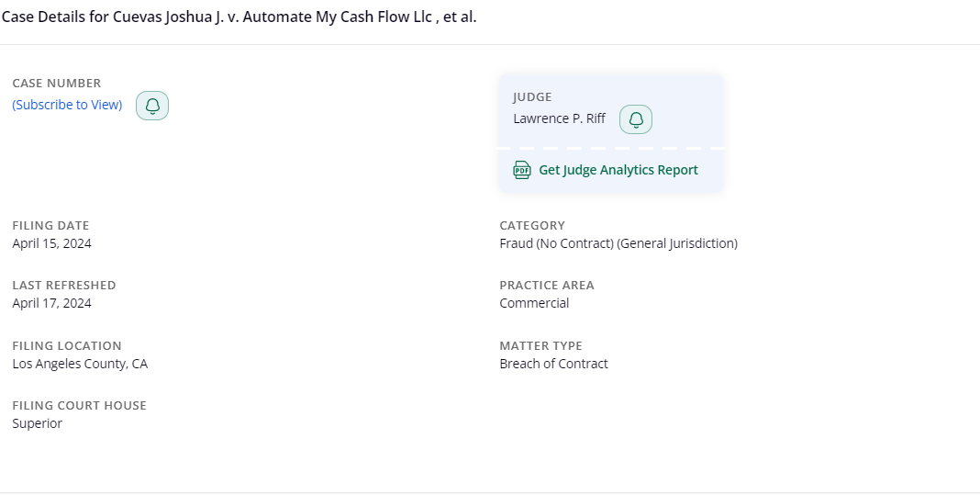The width and height of the screenshot is (980, 495).
Task: Open the Subscribe to View link
Action: 67,105
